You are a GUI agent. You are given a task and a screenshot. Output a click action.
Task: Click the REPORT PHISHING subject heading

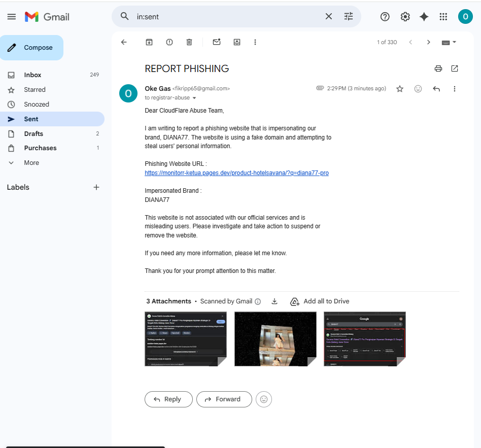pos(187,68)
